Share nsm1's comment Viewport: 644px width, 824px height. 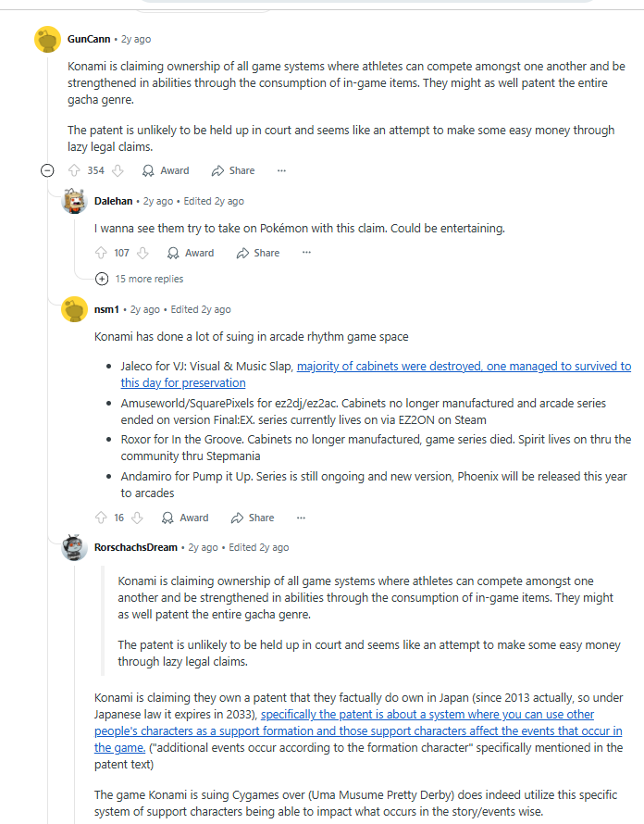253,518
